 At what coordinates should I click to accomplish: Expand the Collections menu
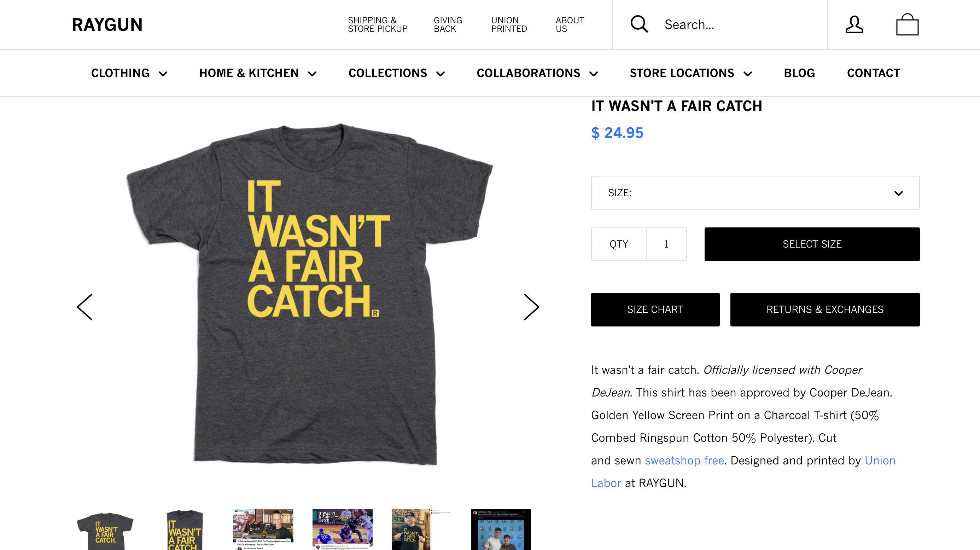[396, 73]
